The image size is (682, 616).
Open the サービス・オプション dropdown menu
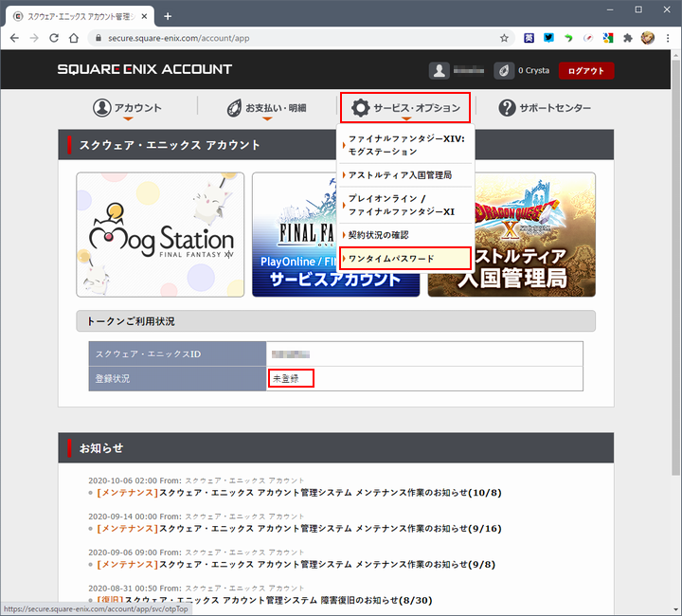point(405,107)
